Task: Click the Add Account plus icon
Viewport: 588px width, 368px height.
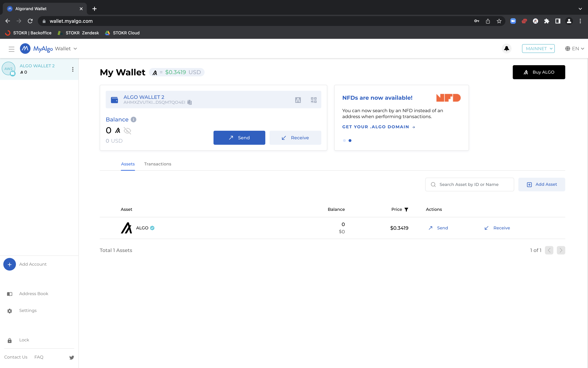Action: [x=9, y=264]
